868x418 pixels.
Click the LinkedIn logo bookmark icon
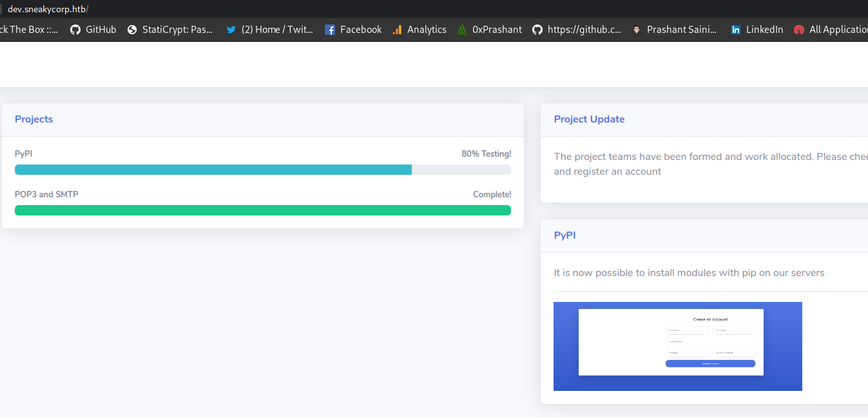(736, 30)
